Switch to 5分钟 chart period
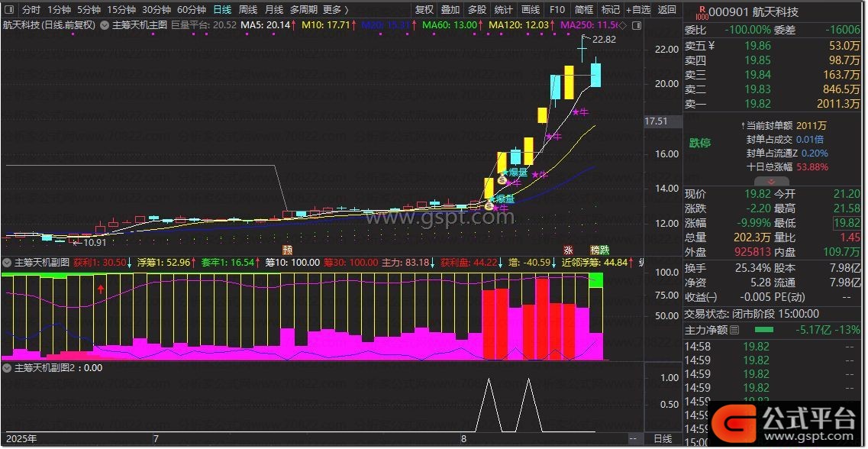868x449 pixels. (89, 10)
